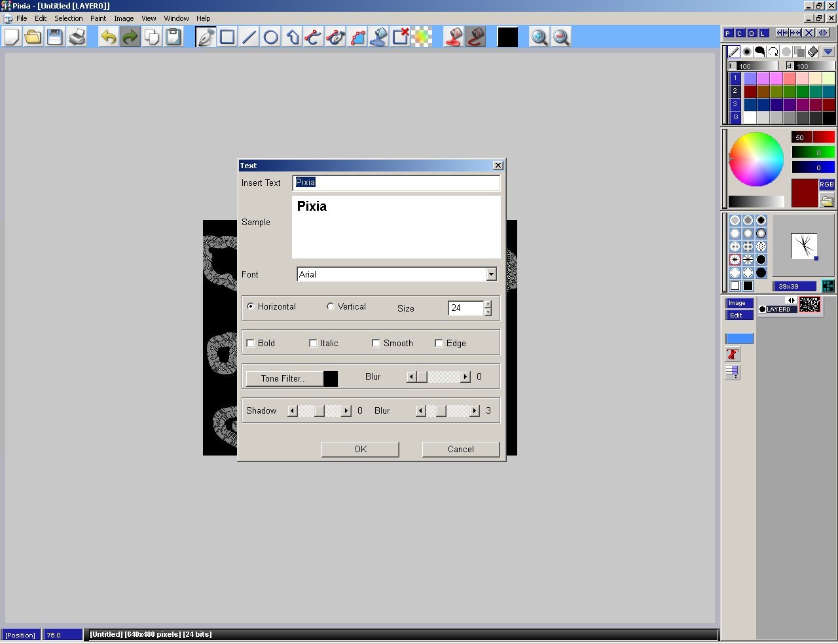
Task: Open the File menu
Action: pos(22,18)
